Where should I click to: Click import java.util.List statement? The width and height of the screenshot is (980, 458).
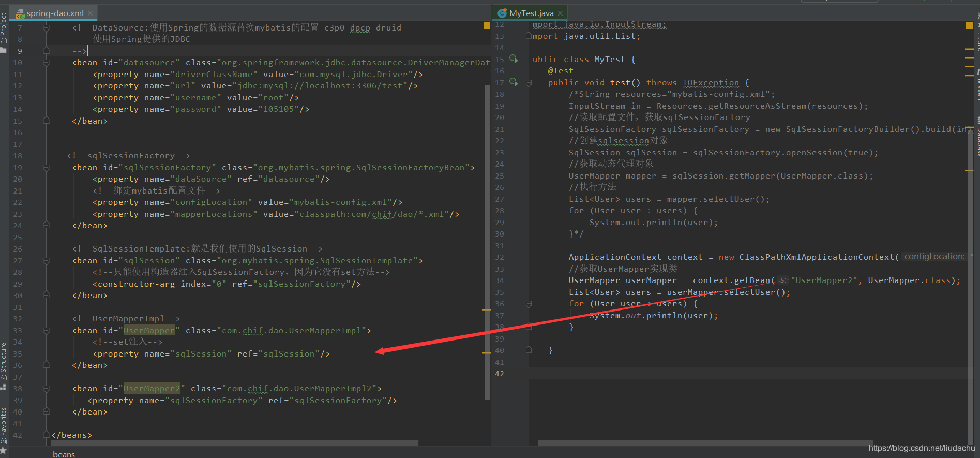click(586, 36)
